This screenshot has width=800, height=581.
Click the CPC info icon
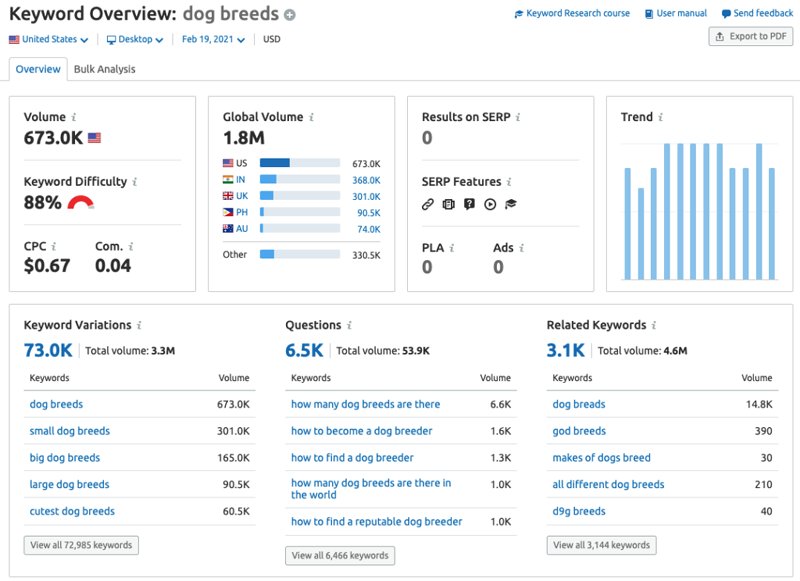(x=54, y=246)
